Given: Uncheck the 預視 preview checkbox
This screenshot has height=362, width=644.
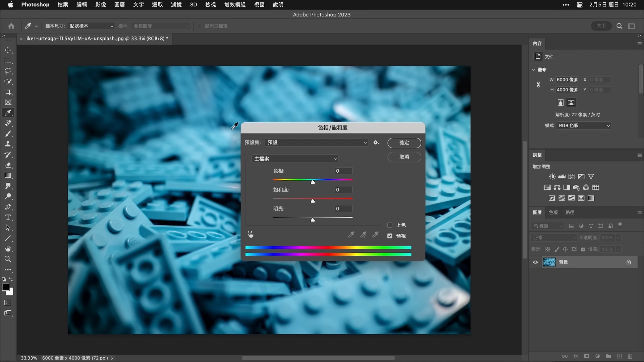Looking at the screenshot, I should click(390, 236).
